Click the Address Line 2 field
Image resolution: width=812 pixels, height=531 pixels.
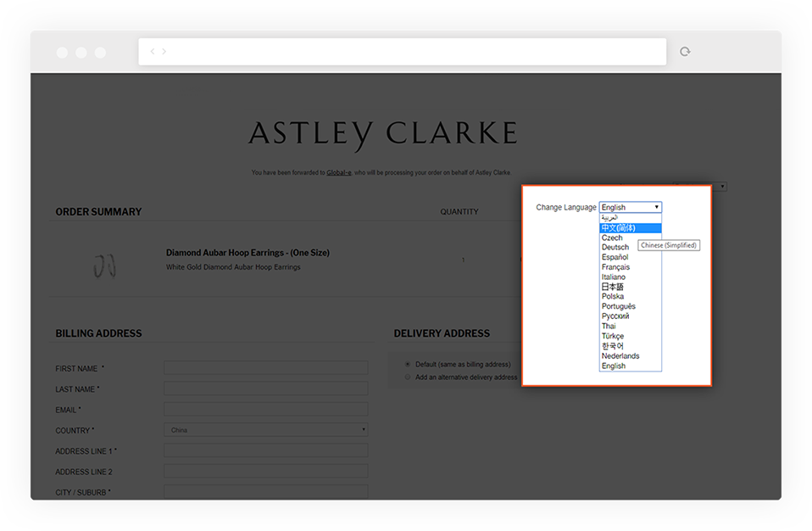[x=265, y=472]
